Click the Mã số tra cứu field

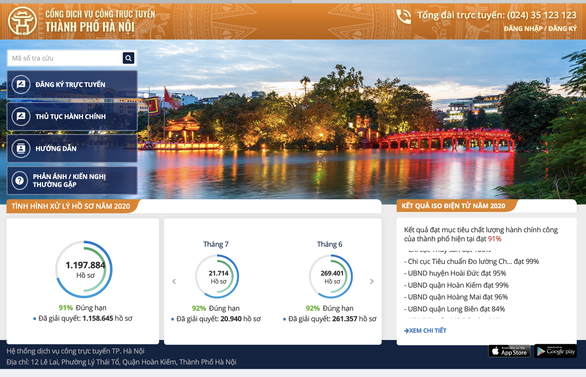(x=65, y=58)
